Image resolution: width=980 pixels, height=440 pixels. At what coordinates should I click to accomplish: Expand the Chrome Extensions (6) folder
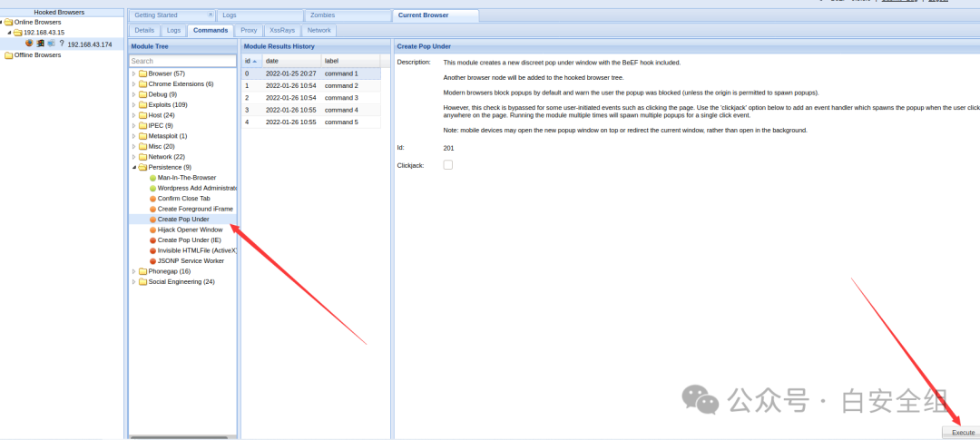[133, 83]
